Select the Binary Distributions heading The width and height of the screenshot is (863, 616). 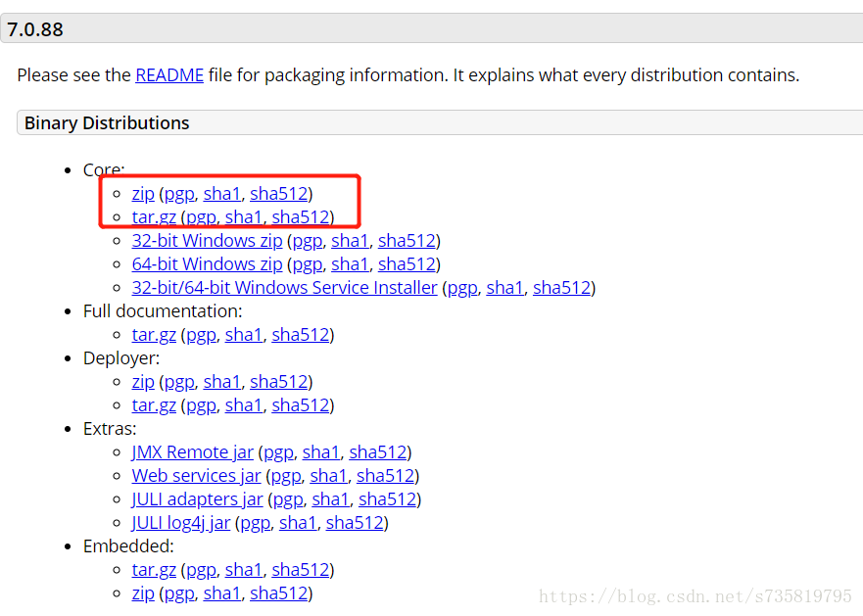107,122
